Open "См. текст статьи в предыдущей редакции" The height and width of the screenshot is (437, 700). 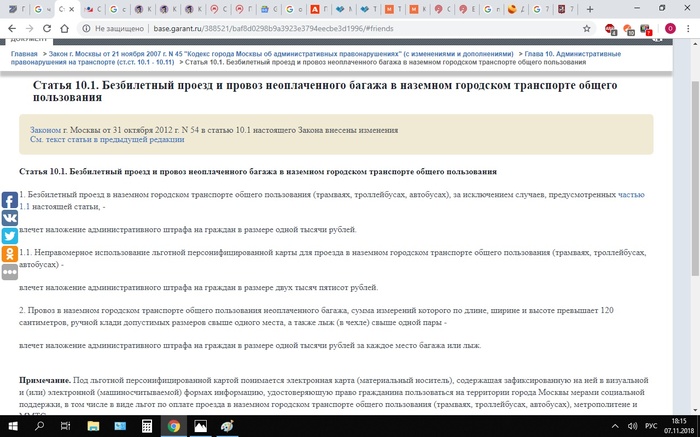coord(93,140)
